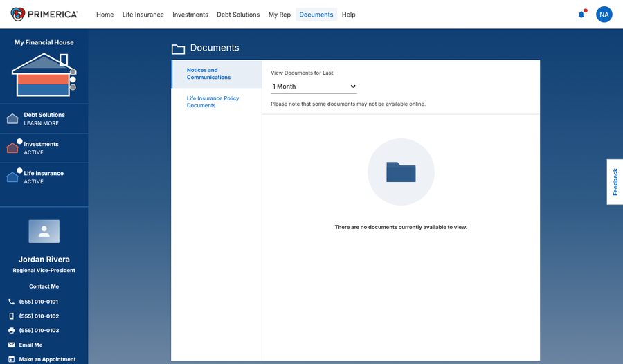Click the Regional Vice-President title
The width and height of the screenshot is (623, 364).
coord(44,270)
